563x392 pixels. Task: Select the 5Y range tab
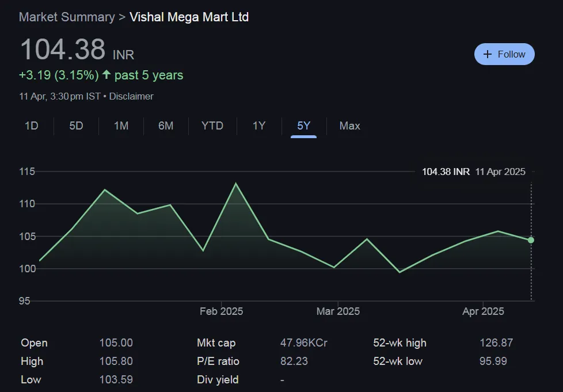pyautogui.click(x=303, y=125)
